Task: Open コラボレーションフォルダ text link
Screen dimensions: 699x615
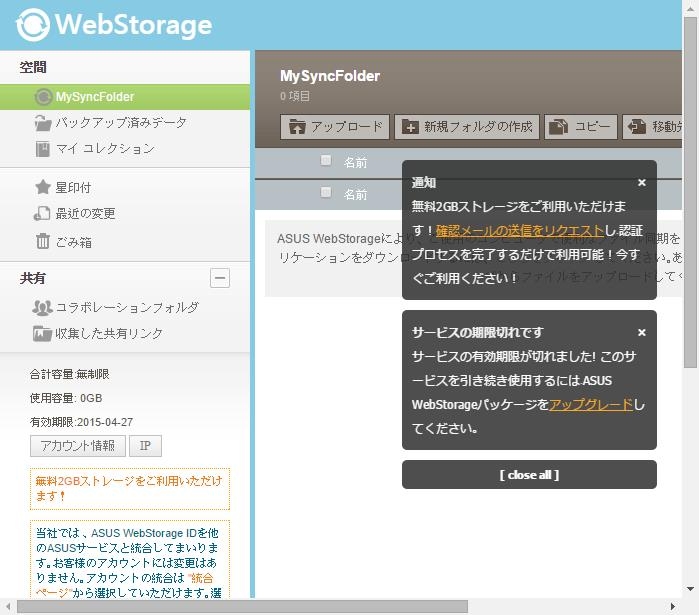Action: [127, 308]
